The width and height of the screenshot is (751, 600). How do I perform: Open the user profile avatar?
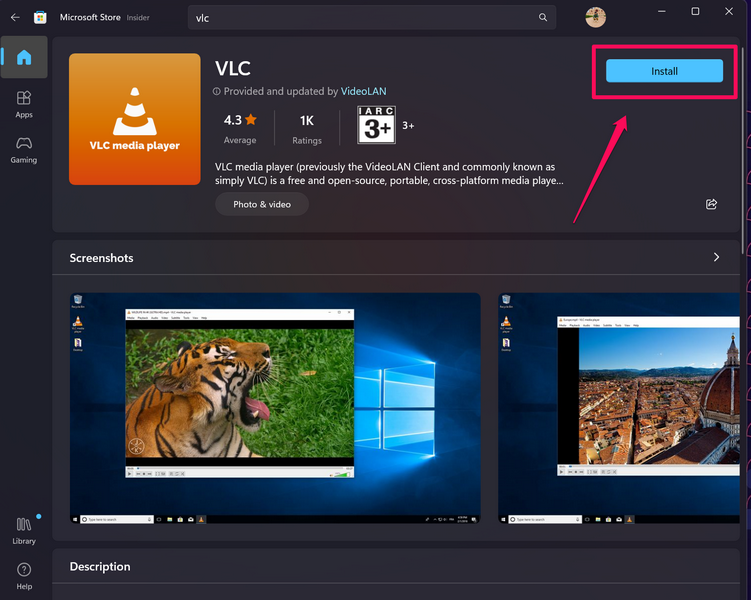595,17
